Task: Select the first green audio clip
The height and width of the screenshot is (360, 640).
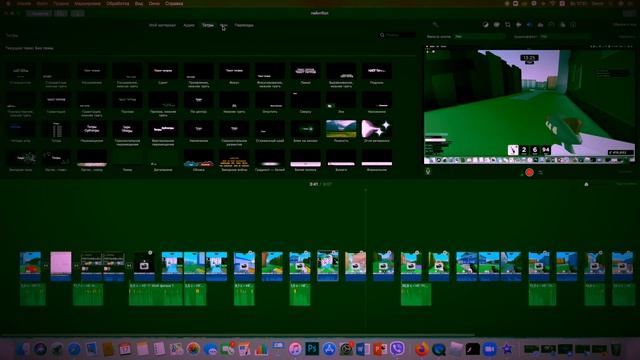Action: point(33,294)
